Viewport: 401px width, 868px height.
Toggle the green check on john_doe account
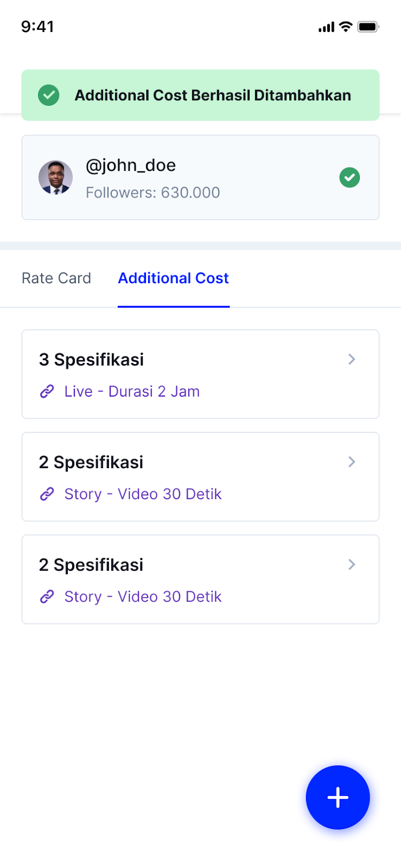349,177
